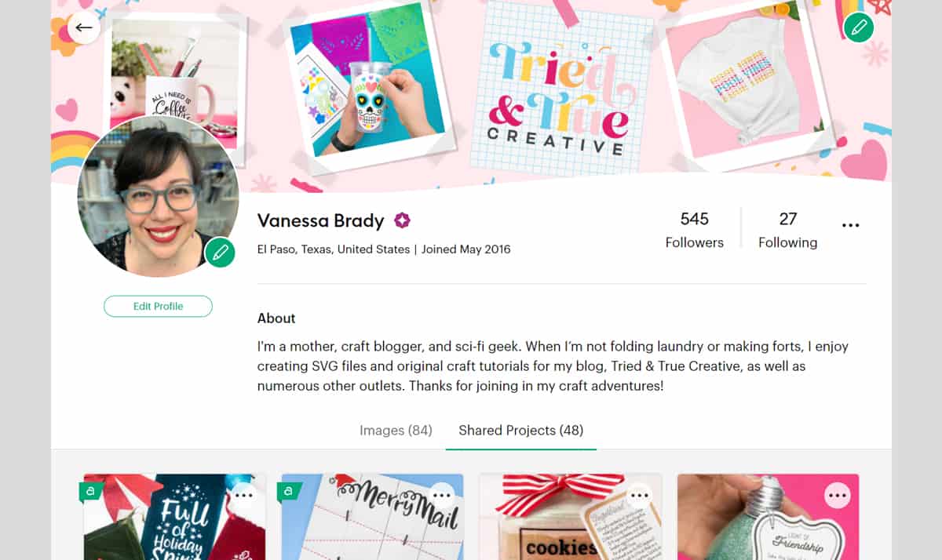The width and height of the screenshot is (942, 560).
Task: Open the cookies jar project thumbnail
Action: coord(570,517)
